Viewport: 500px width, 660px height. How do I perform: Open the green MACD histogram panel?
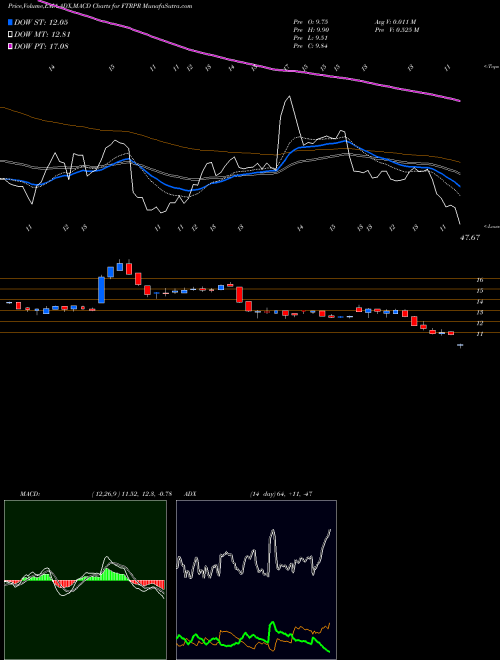pos(85,580)
